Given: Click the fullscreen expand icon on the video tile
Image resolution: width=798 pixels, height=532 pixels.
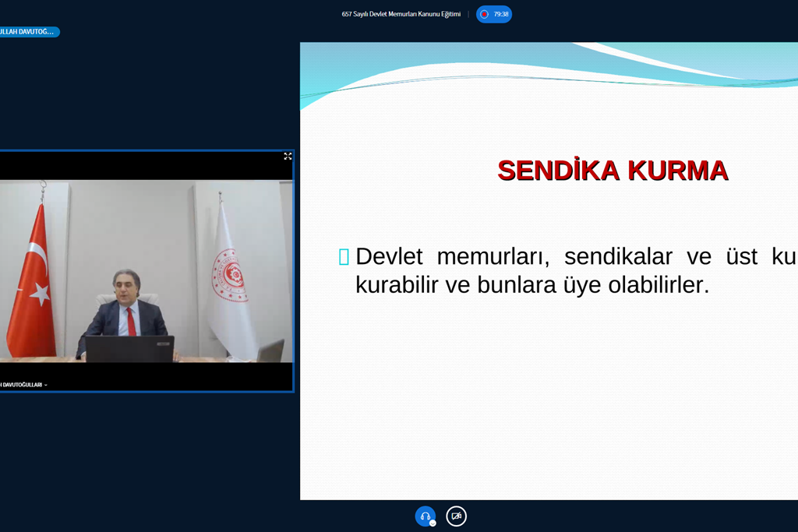Looking at the screenshot, I should click(x=288, y=156).
